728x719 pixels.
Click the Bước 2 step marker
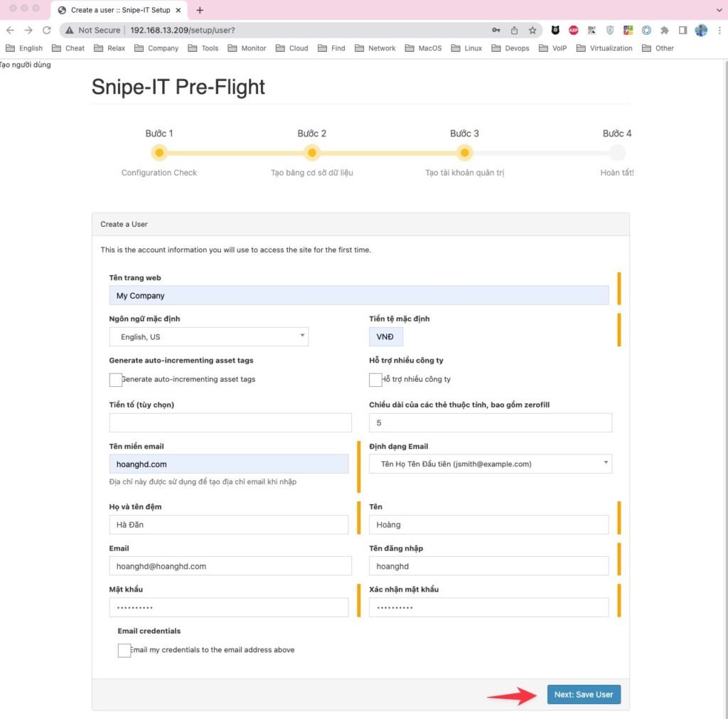(312, 152)
